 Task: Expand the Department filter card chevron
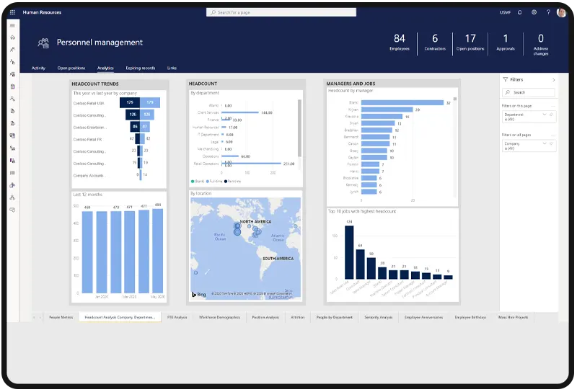[x=546, y=115]
